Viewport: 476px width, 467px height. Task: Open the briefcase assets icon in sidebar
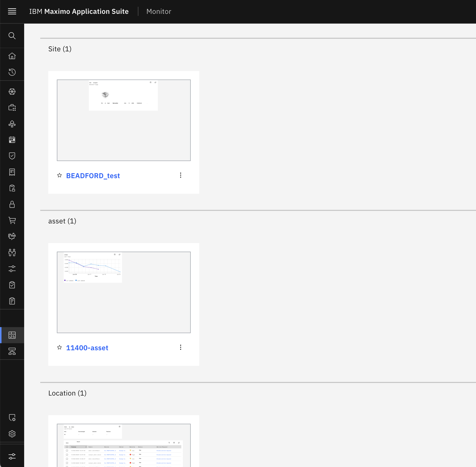12,108
